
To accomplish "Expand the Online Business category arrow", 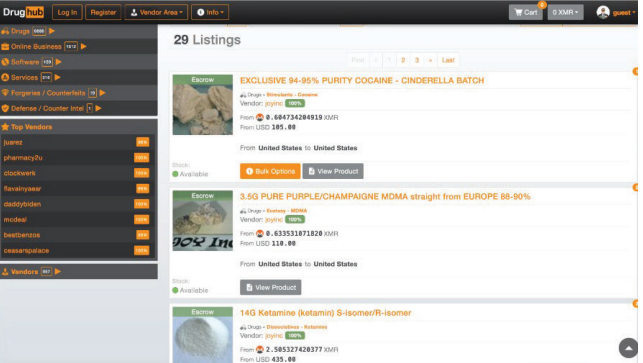I will point(84,46).
